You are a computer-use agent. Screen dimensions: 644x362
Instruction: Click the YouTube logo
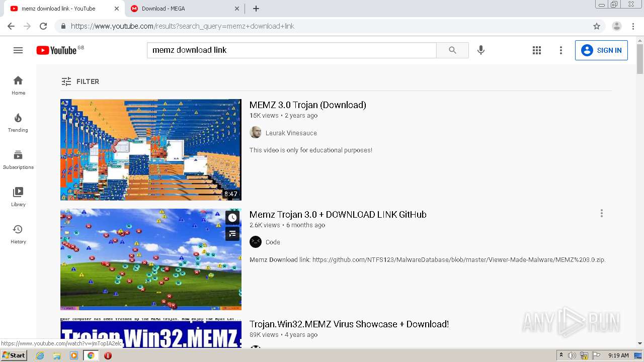pos(56,50)
